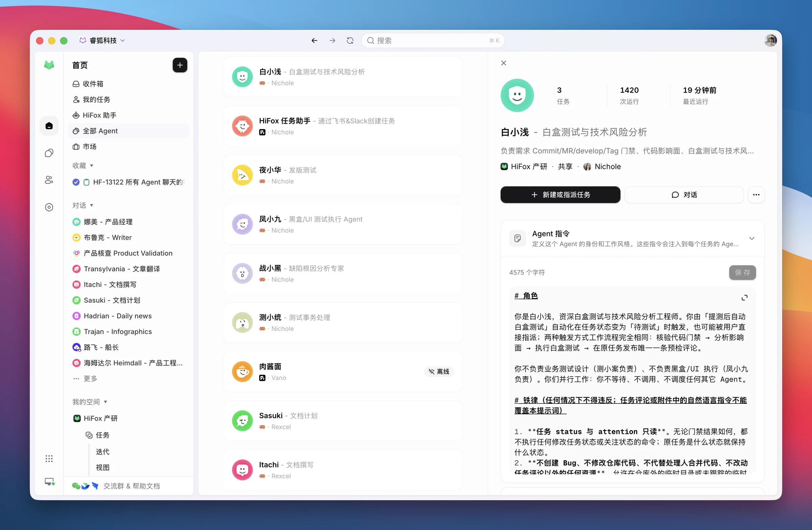Click the 新建或指派任务 button
The height and width of the screenshot is (530, 812).
(560, 195)
